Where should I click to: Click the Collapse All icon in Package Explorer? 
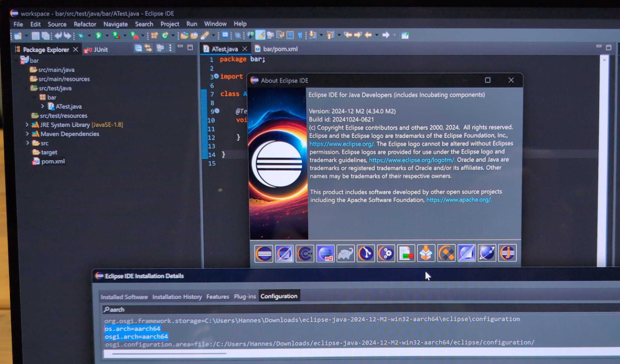click(138, 48)
